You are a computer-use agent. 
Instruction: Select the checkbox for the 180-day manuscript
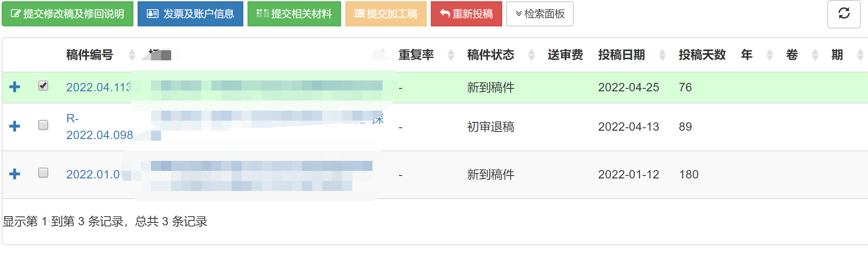[43, 173]
